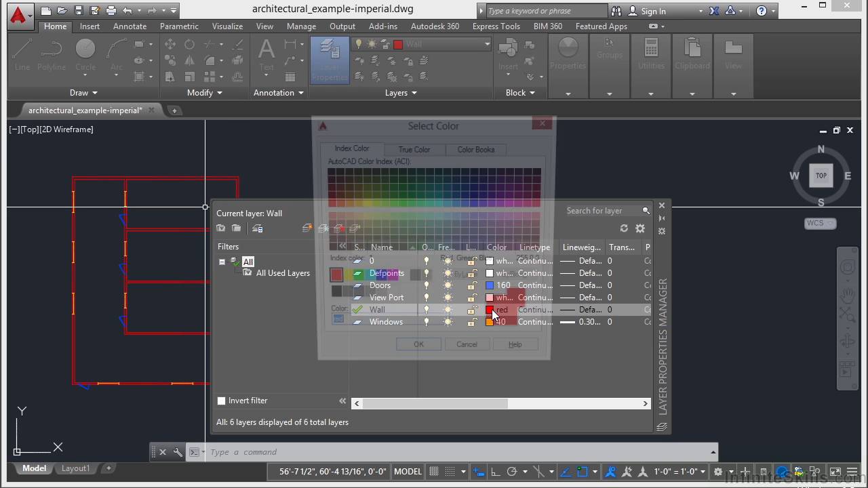This screenshot has width=868, height=488.
Task: Collapse the All filter tree node
Action: 222,262
